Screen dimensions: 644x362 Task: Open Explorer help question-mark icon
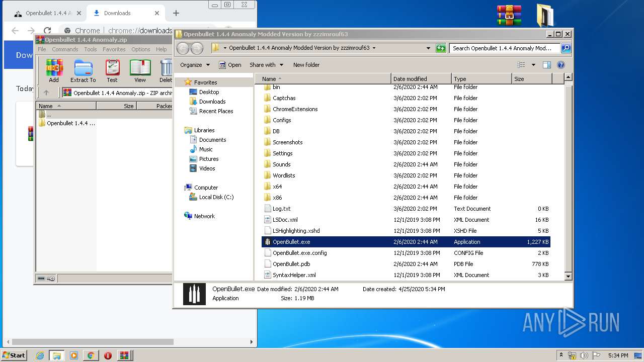pos(561,65)
